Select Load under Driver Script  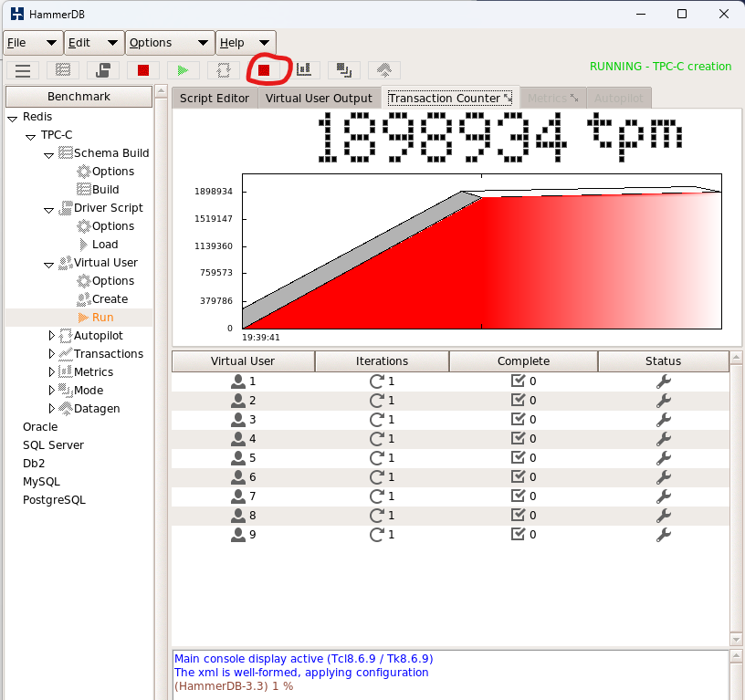pyautogui.click(x=105, y=244)
